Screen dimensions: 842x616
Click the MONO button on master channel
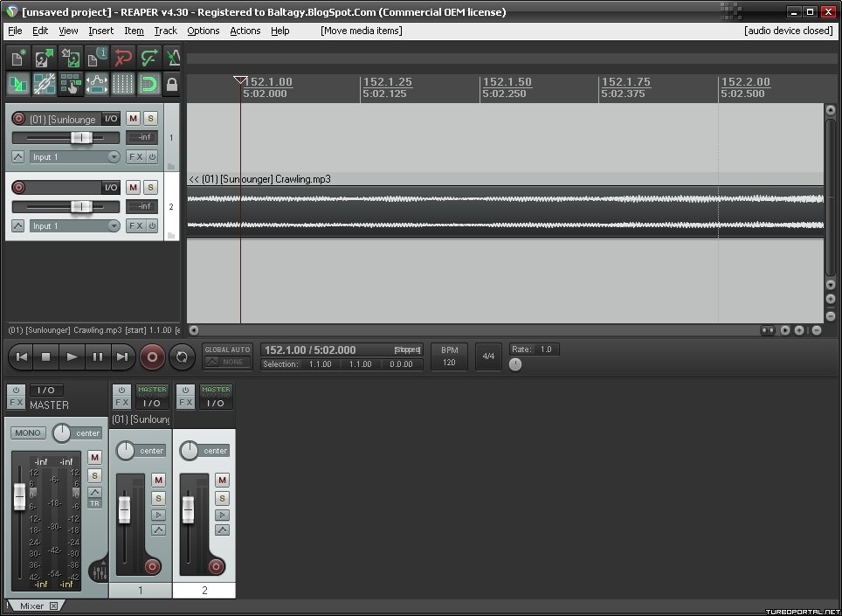coord(28,433)
